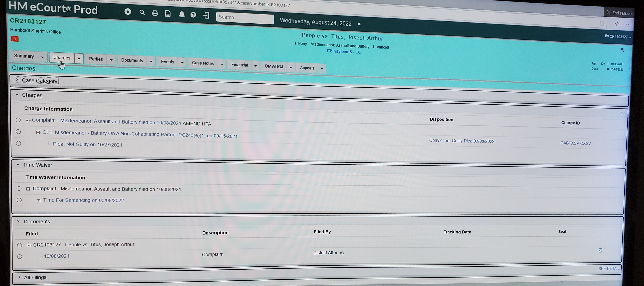
Task: Open the Documents tab
Action: click(132, 60)
